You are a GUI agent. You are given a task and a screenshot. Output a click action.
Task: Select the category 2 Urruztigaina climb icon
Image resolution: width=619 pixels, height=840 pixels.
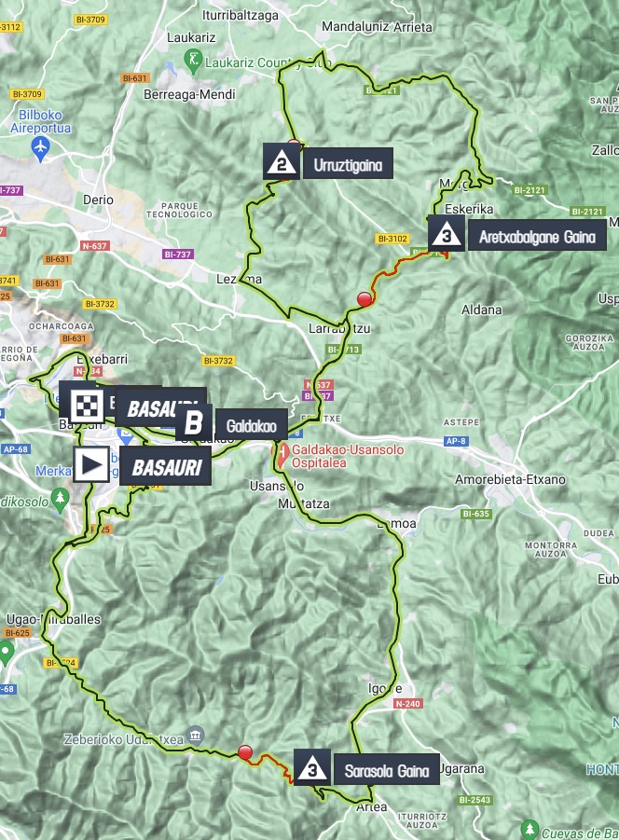point(282,162)
